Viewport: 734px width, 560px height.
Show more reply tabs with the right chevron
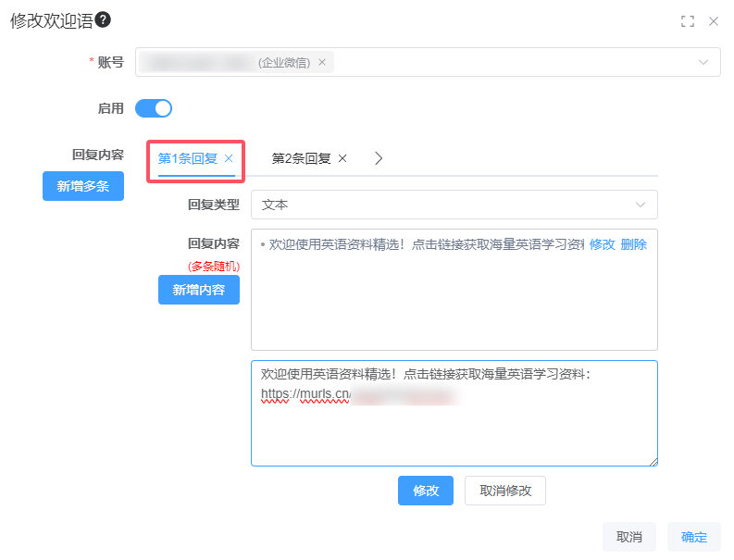379,158
